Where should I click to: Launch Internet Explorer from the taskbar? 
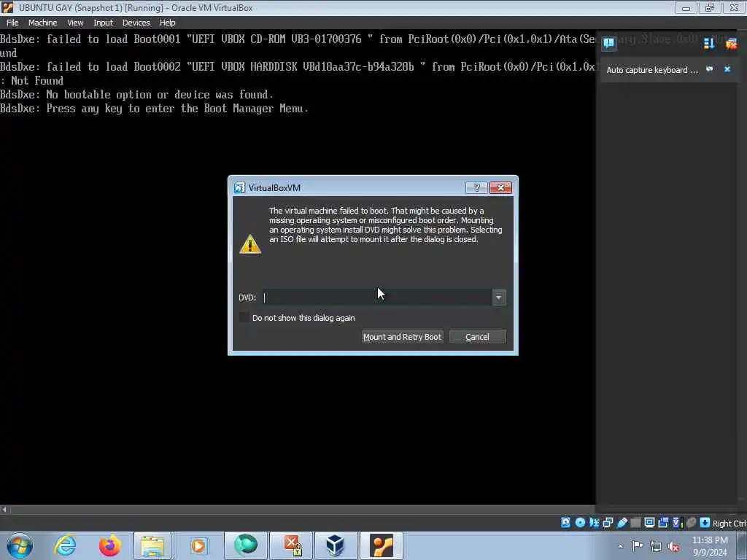65,545
